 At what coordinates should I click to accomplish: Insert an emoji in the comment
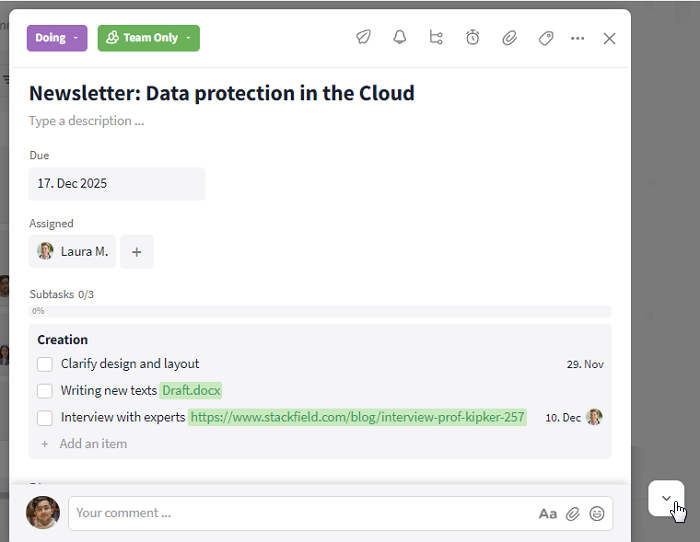(597, 514)
